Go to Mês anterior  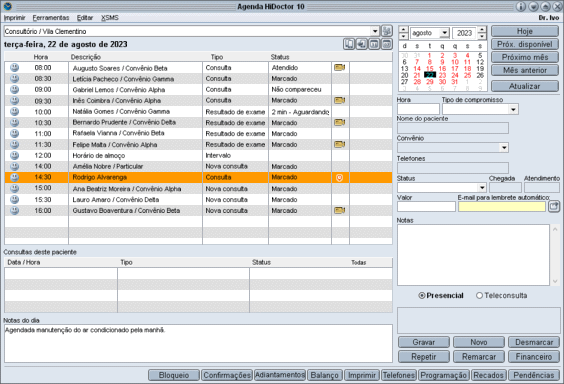pos(525,70)
